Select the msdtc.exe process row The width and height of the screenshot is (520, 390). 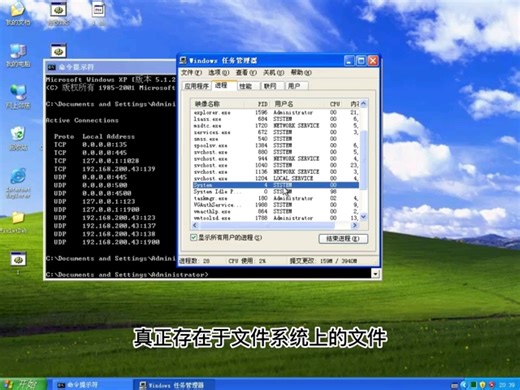tap(276, 126)
